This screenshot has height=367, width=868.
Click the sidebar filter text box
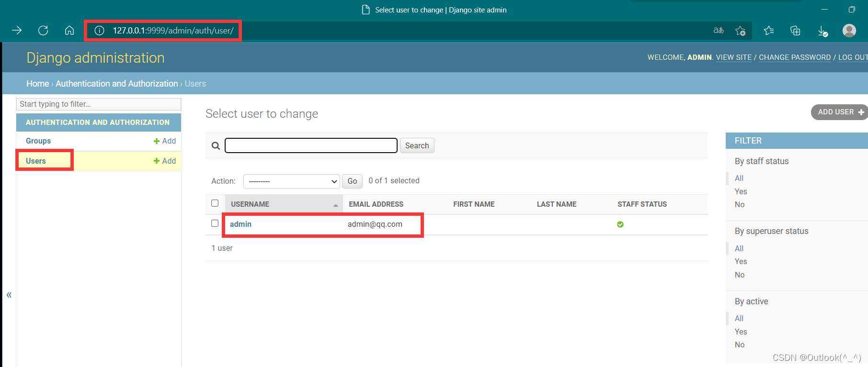pyautogui.click(x=99, y=104)
